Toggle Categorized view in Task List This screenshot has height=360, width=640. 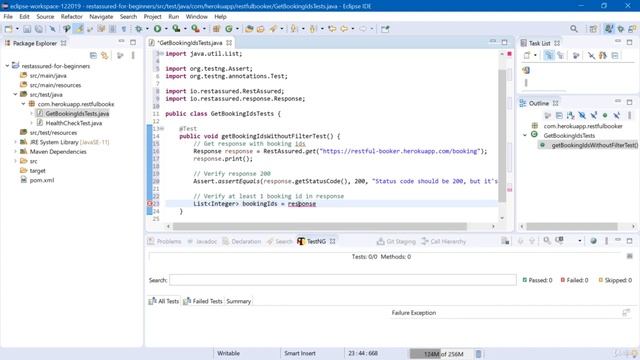(x=549, y=56)
